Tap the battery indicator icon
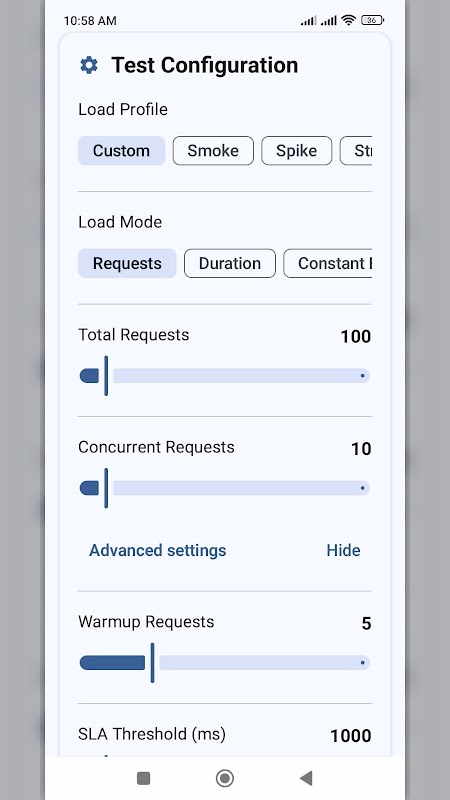 point(372,20)
